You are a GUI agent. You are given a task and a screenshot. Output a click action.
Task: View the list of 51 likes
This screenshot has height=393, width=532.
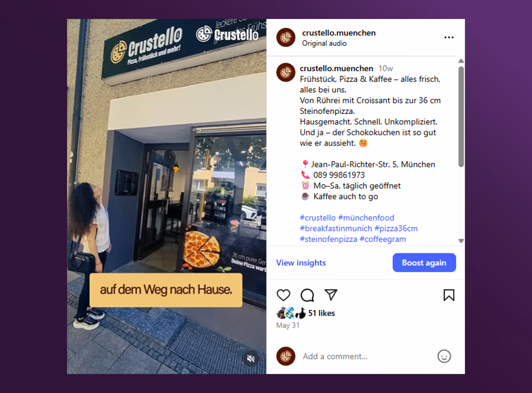point(322,313)
